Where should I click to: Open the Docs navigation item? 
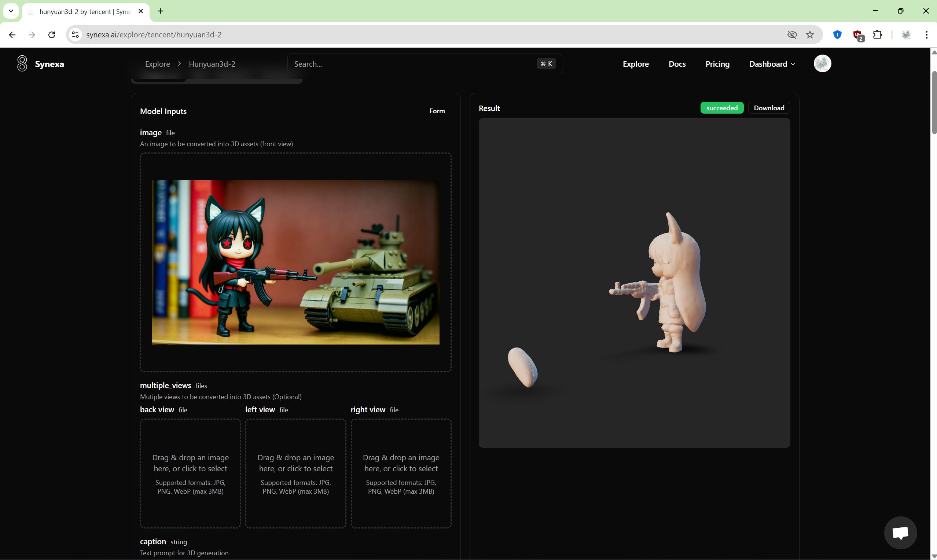(x=677, y=64)
